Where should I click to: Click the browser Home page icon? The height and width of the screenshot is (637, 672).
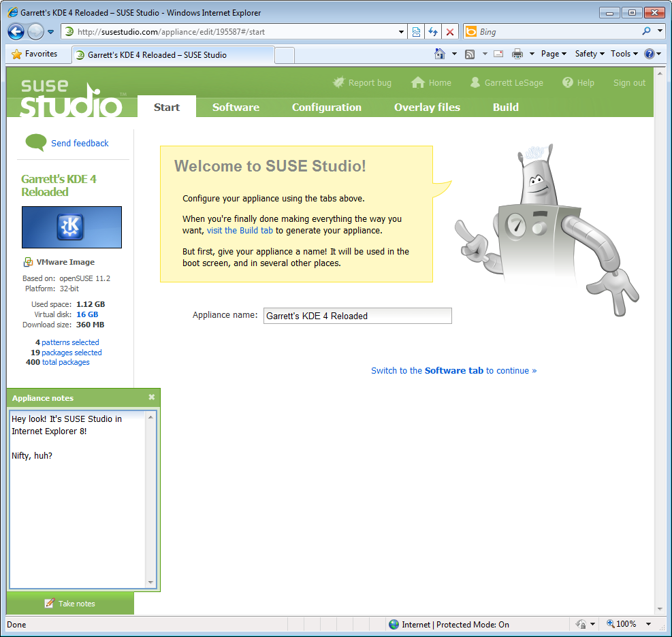pyautogui.click(x=440, y=54)
